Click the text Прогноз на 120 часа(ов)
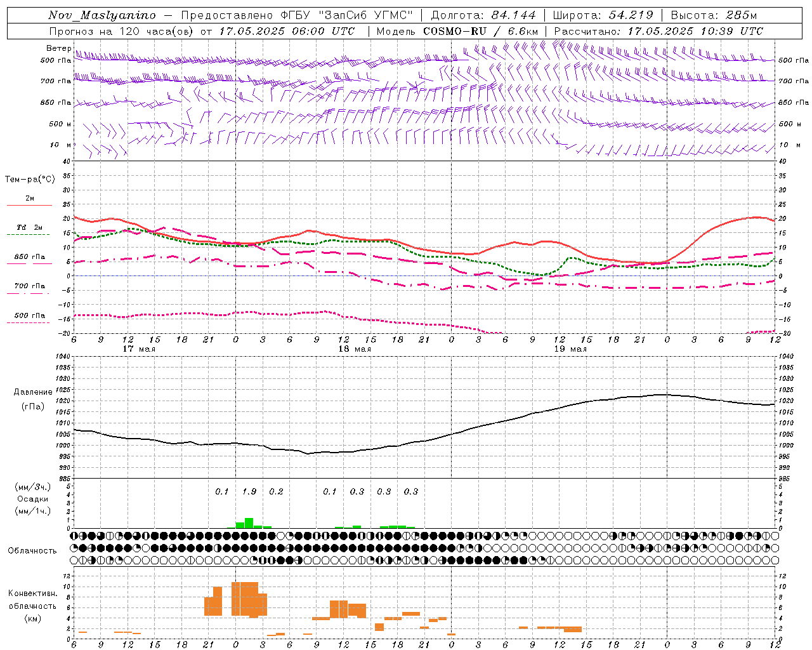 (x=122, y=31)
